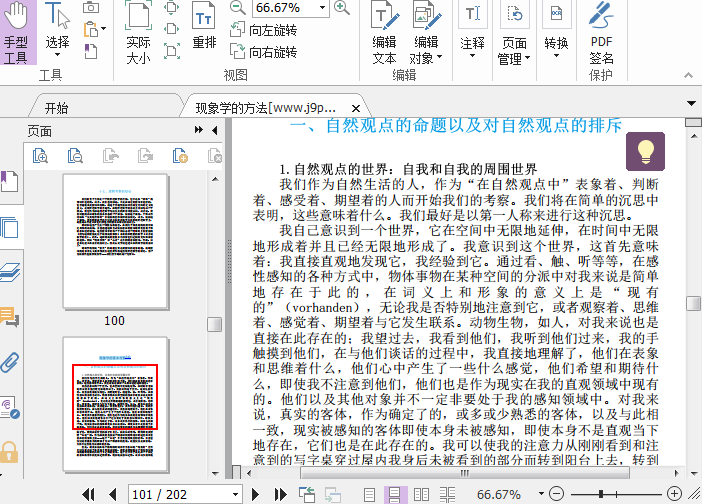702x504 pixels.
Task: Set view to Actual Size (实际大小)
Action: click(138, 32)
